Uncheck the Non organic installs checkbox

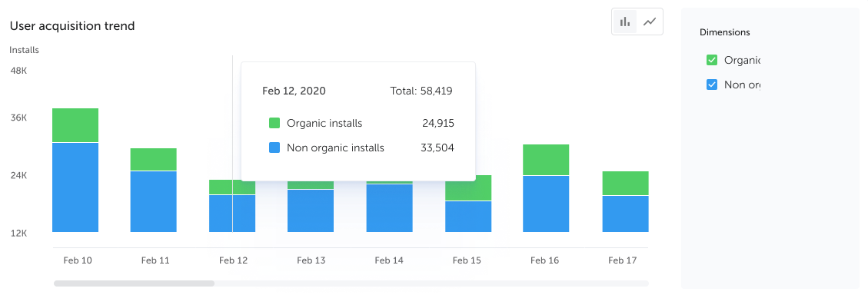click(712, 85)
